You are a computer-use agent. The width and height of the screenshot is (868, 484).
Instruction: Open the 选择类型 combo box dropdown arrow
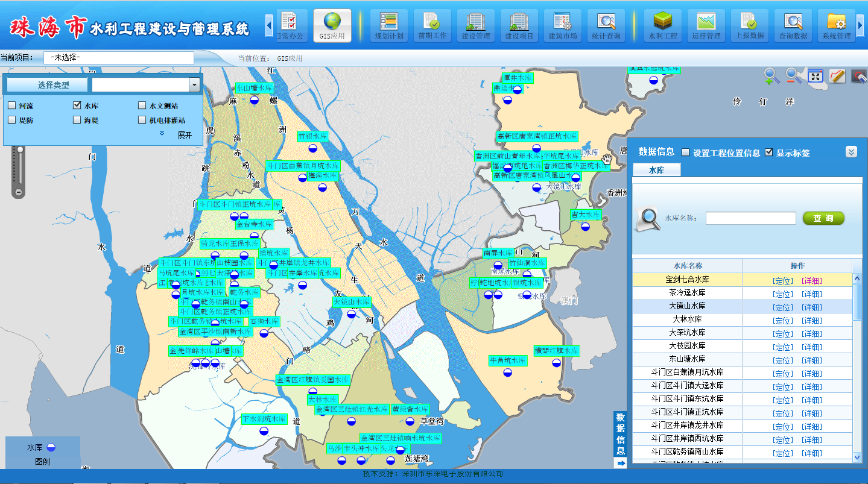[x=194, y=85]
